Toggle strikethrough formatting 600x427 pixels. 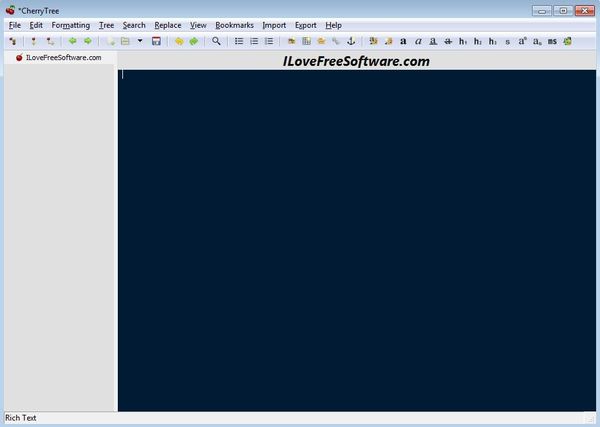448,41
